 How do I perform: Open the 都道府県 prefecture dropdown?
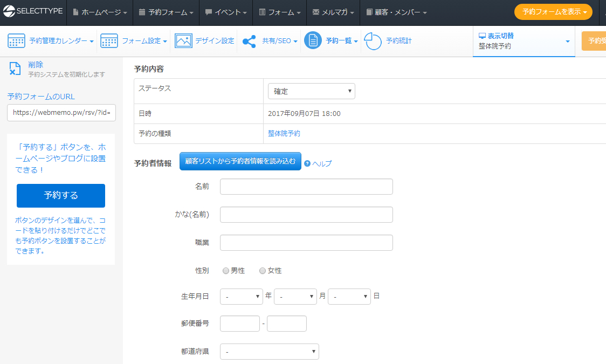[269, 352]
